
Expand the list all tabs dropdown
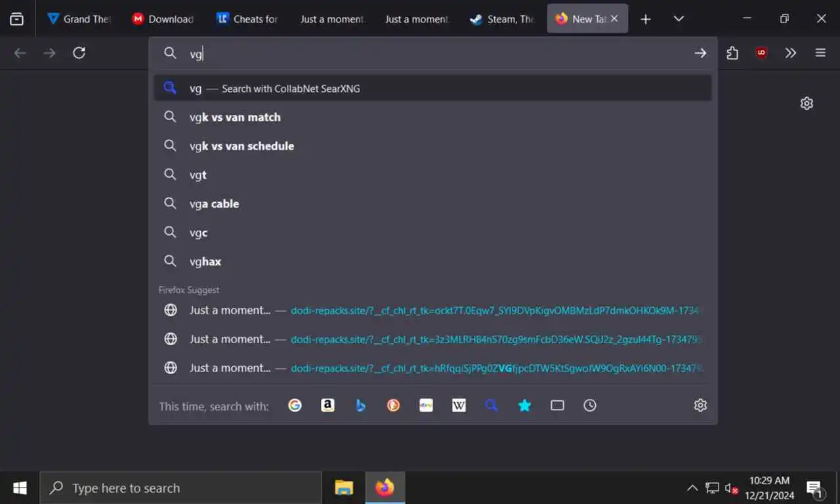tap(679, 19)
